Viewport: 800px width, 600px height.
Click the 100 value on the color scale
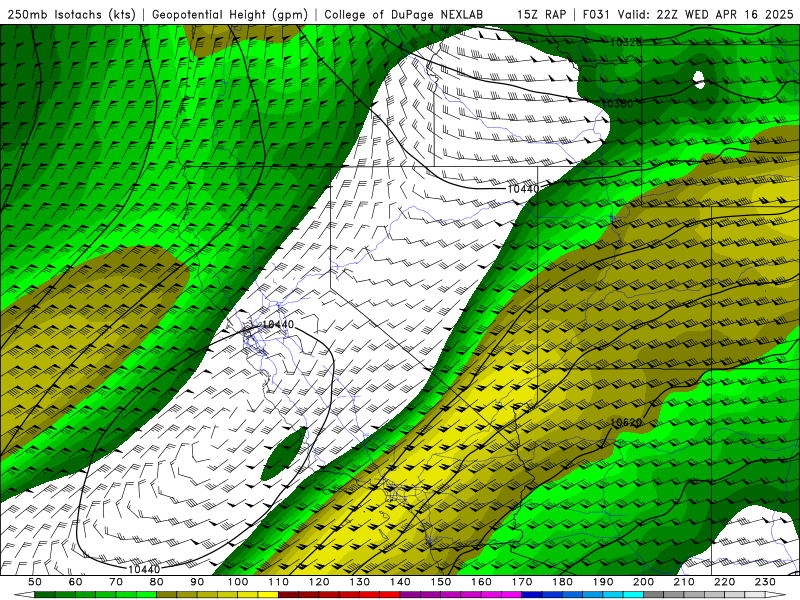coord(238,582)
